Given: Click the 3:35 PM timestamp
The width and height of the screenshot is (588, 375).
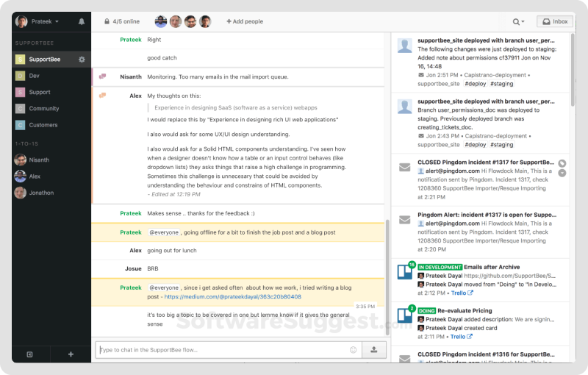Looking at the screenshot, I should pos(365,307).
